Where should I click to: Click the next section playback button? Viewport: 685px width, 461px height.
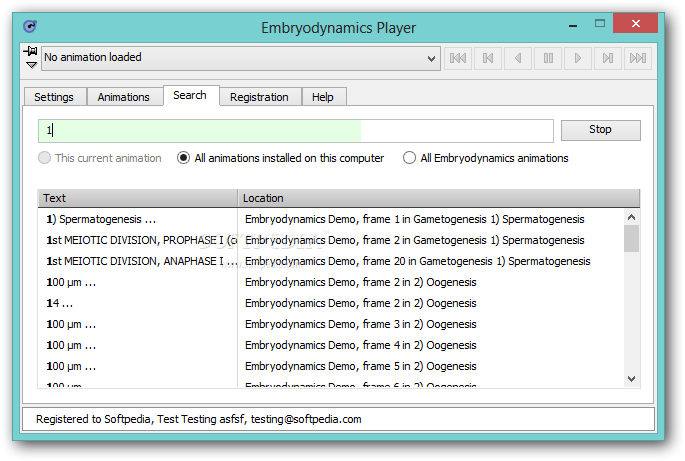click(608, 58)
